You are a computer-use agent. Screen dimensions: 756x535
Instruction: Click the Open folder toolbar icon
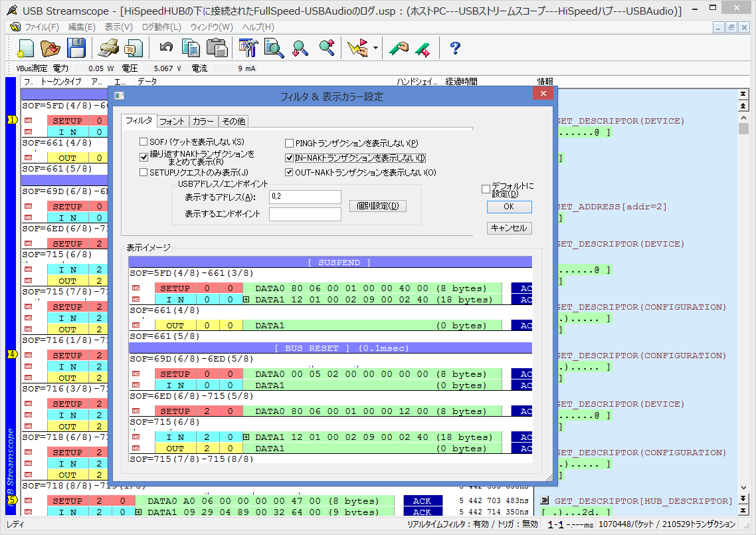click(x=50, y=49)
